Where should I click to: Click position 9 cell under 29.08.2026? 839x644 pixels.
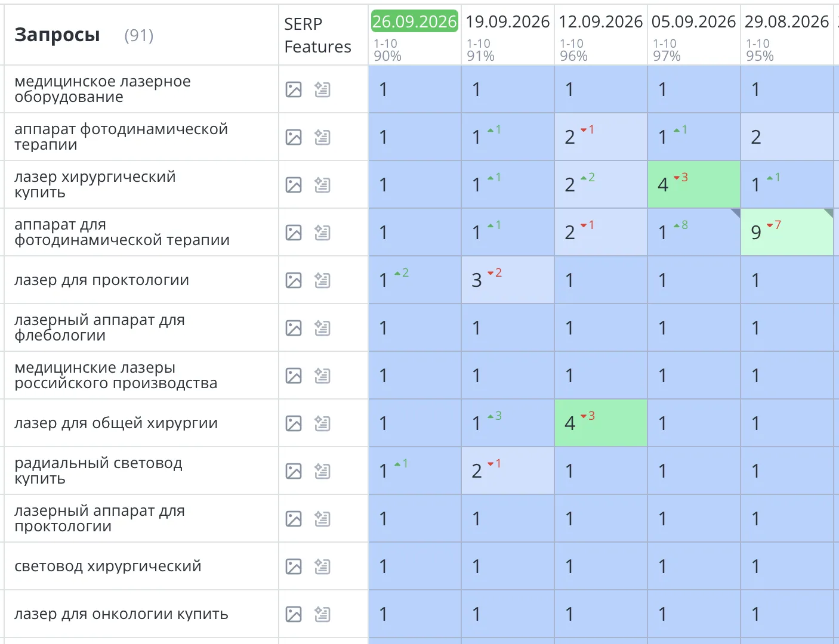(787, 233)
